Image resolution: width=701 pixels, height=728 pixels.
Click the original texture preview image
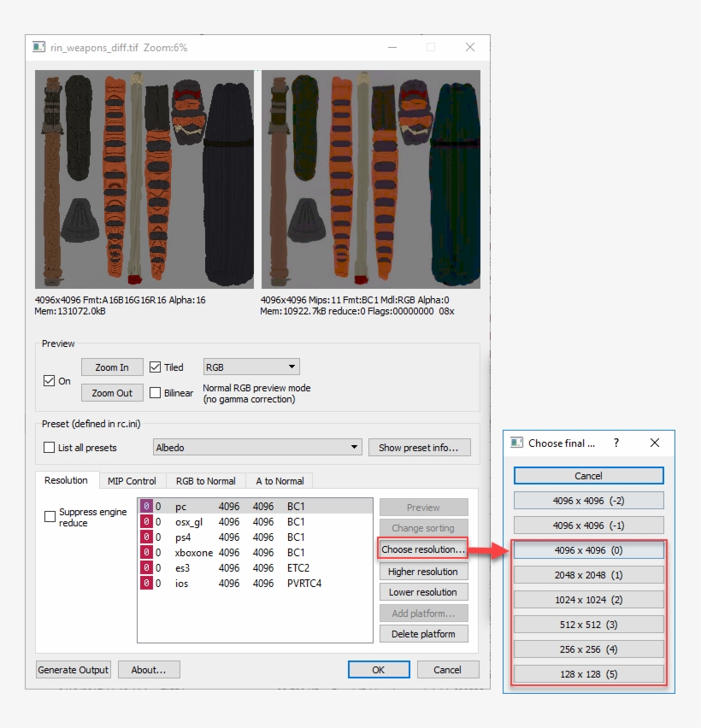[144, 179]
